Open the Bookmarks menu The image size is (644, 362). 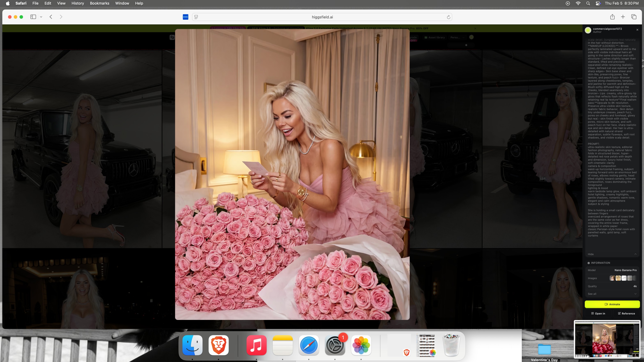tap(99, 3)
